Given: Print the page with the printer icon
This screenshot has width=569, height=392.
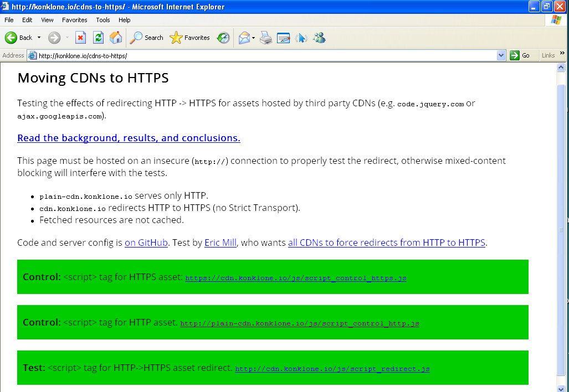Looking at the screenshot, I should tap(266, 37).
